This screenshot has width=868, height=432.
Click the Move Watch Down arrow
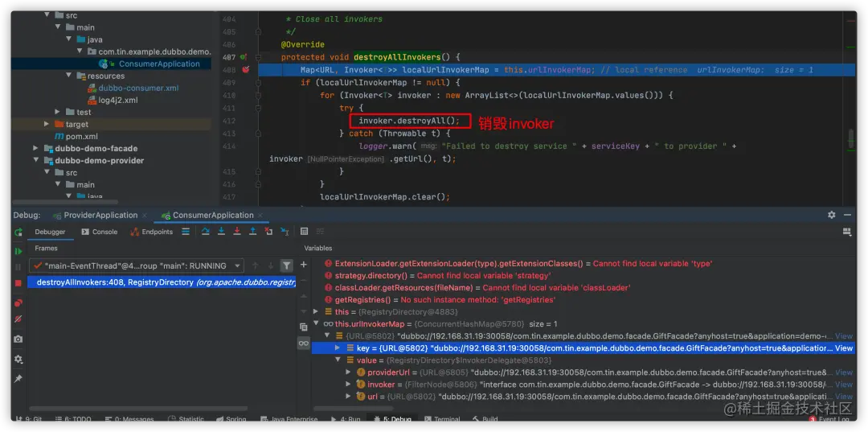pos(303,312)
